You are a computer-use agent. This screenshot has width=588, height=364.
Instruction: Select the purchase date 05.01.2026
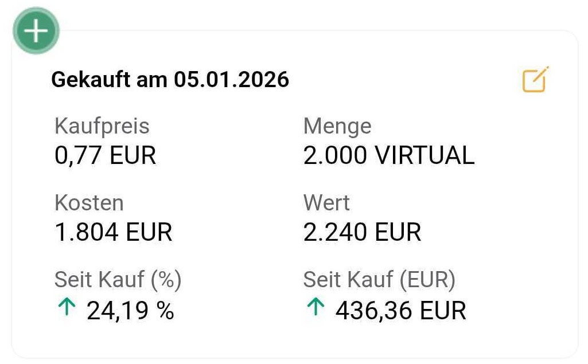(x=231, y=80)
